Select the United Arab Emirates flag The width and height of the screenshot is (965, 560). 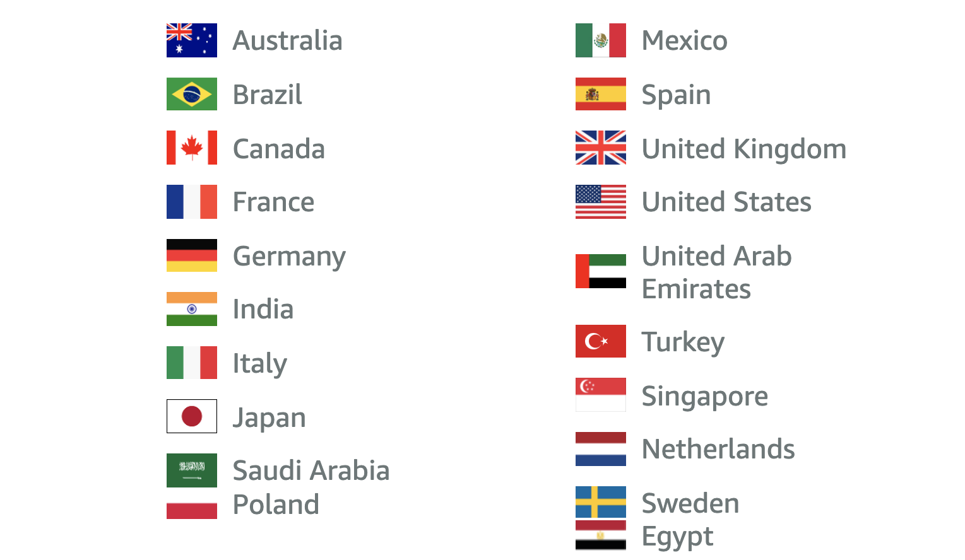point(601,271)
